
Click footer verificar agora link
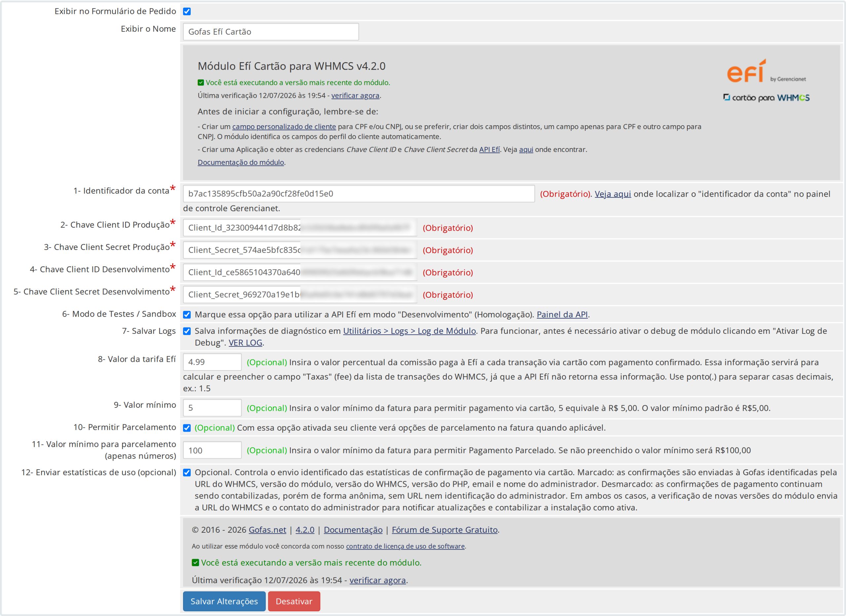(377, 580)
